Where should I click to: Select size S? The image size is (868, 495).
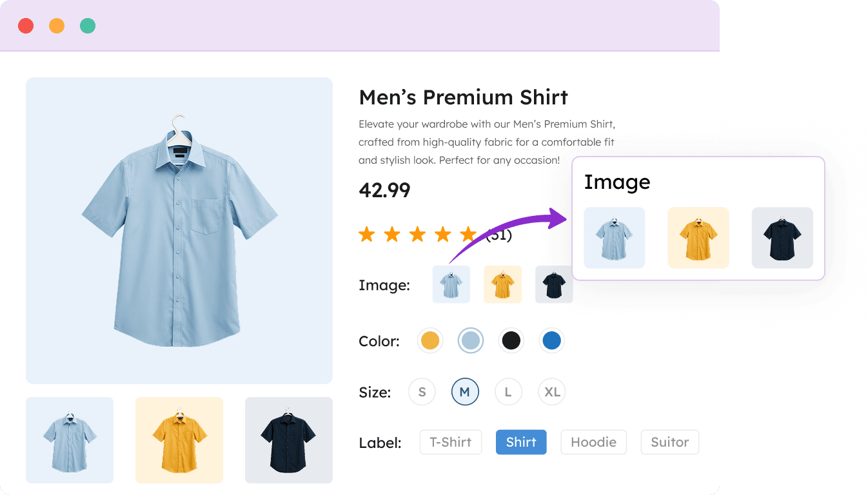[x=422, y=391]
